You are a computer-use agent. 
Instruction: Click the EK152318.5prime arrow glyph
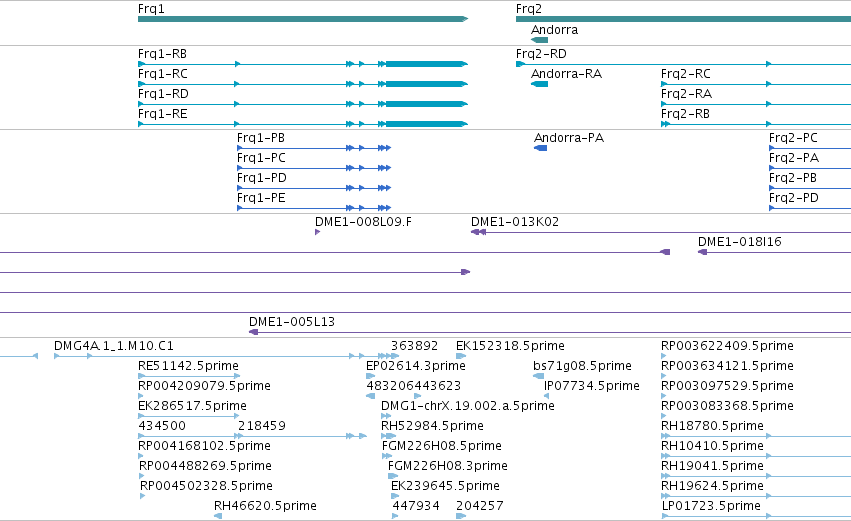coord(461,356)
